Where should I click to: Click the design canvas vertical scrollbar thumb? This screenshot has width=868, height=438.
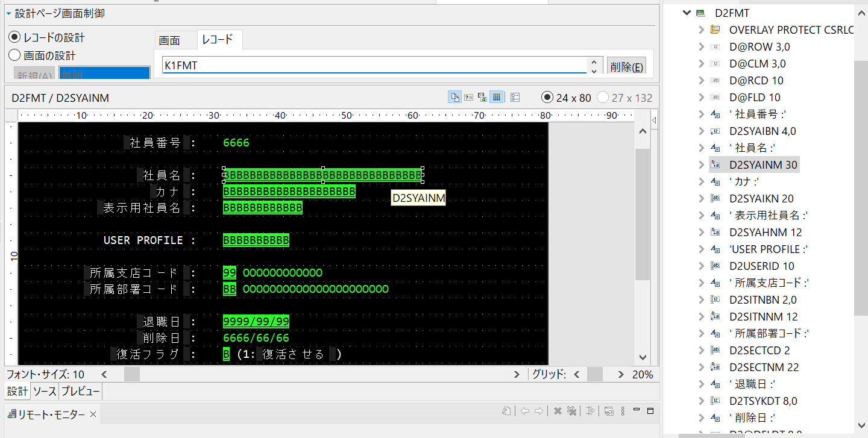pos(643,214)
